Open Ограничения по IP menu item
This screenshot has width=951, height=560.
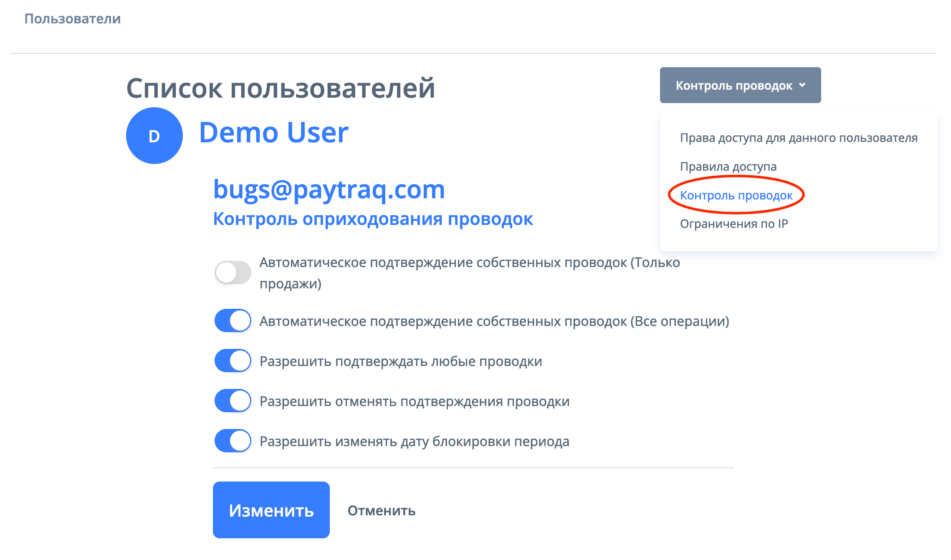click(x=733, y=224)
